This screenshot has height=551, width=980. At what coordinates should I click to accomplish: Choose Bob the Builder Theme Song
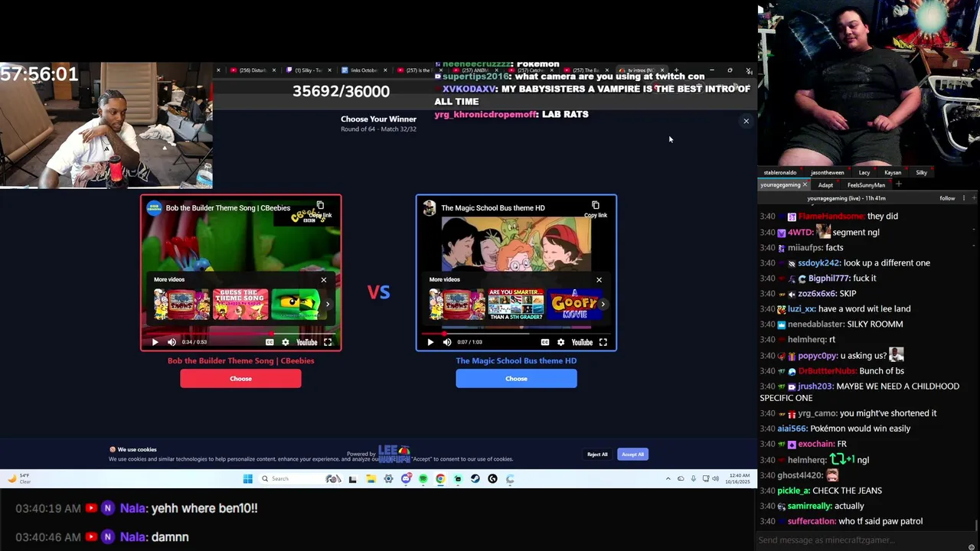[x=240, y=378]
